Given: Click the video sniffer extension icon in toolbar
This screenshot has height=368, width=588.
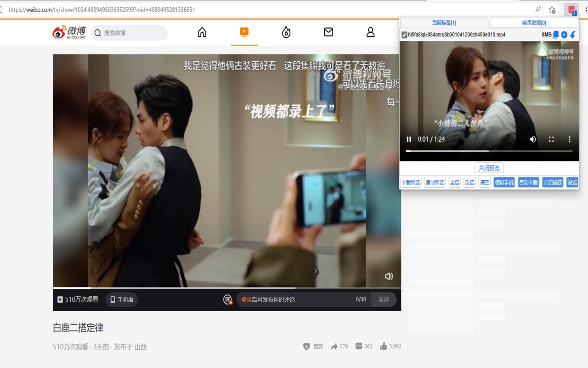Looking at the screenshot, I should 571,10.
